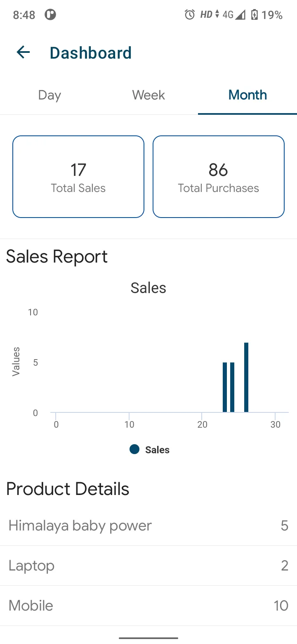This screenshot has height=644, width=297.
Task: Tap the first sales bar near day 23
Action: tap(225, 387)
